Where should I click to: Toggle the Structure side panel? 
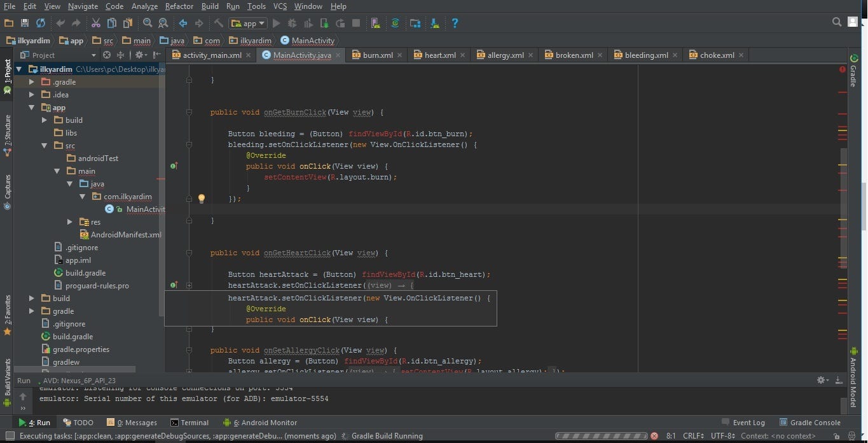8,135
